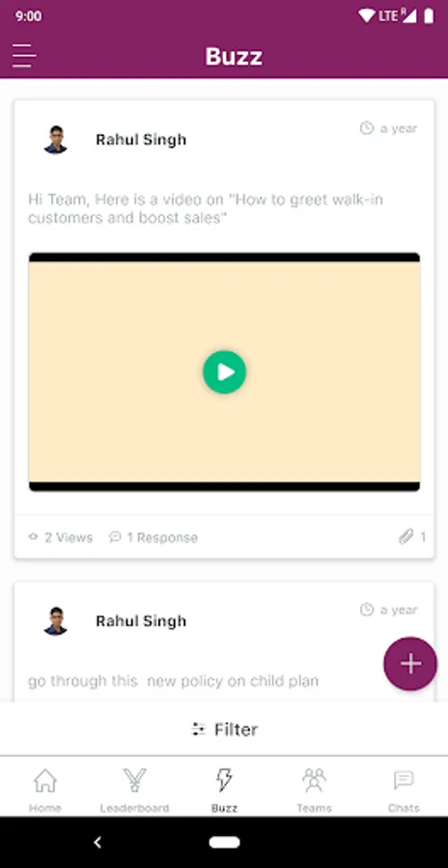The image size is (448, 868).
Task: Play the walk-in customers video
Action: point(224,372)
